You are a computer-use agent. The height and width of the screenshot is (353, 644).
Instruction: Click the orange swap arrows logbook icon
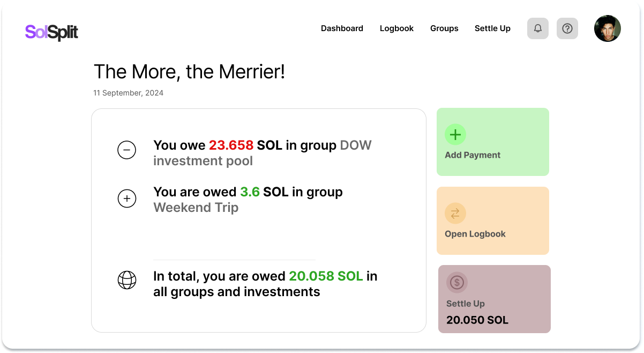coord(455,214)
